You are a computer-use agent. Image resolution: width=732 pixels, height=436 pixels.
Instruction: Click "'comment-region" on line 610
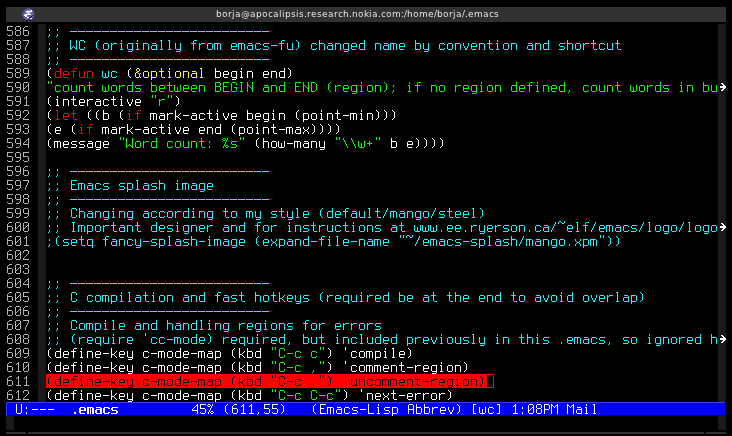pyautogui.click(x=401, y=368)
